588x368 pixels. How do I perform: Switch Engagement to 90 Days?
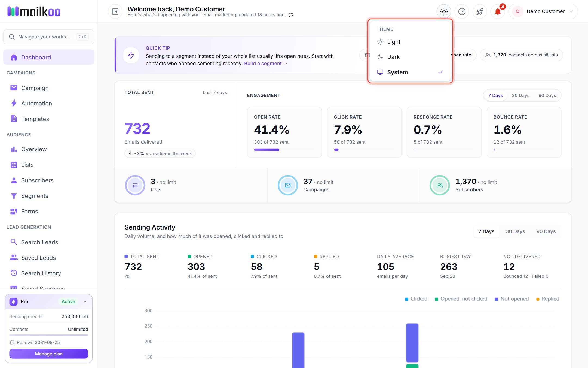pyautogui.click(x=547, y=95)
